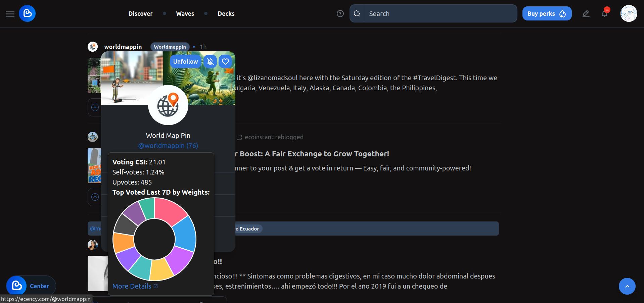
Task: Focus the Search input field
Action: (440, 13)
